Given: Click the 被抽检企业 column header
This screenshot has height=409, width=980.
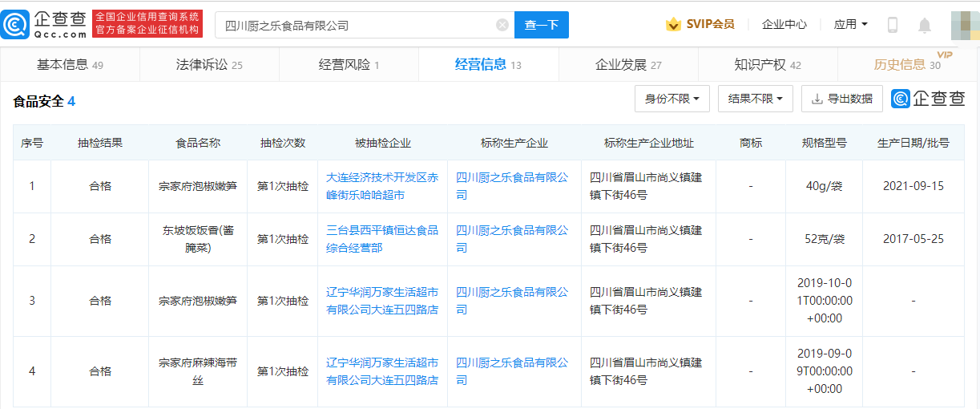Looking at the screenshot, I should tap(382, 143).
